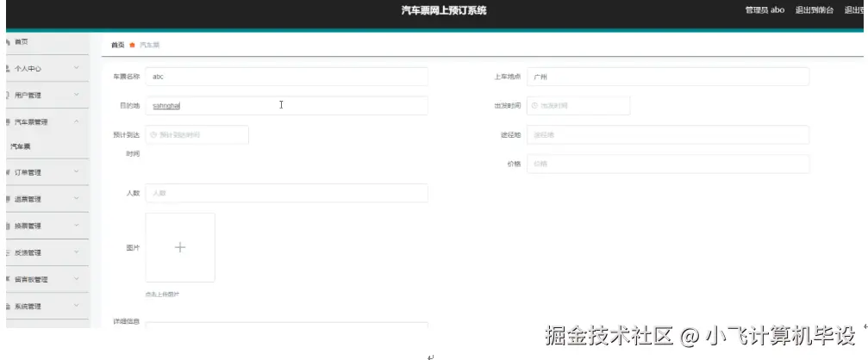
Task: Open the 出发时间 time picker field
Action: tap(578, 106)
